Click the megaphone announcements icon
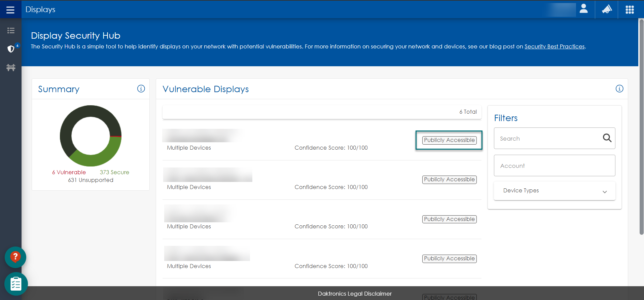644x300 pixels. click(x=607, y=9)
